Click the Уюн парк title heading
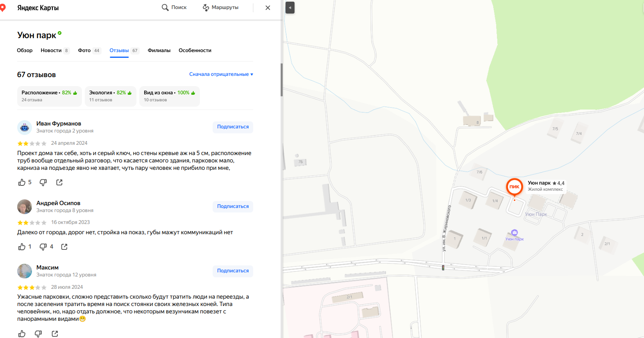 [37, 35]
